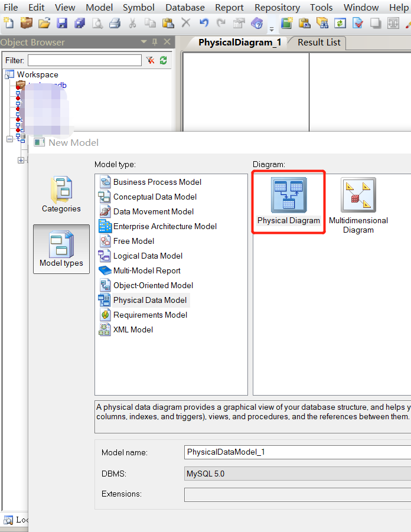
Task: Collapse the expanded tree node in Object Browser
Action: pyautogui.click(x=9, y=139)
